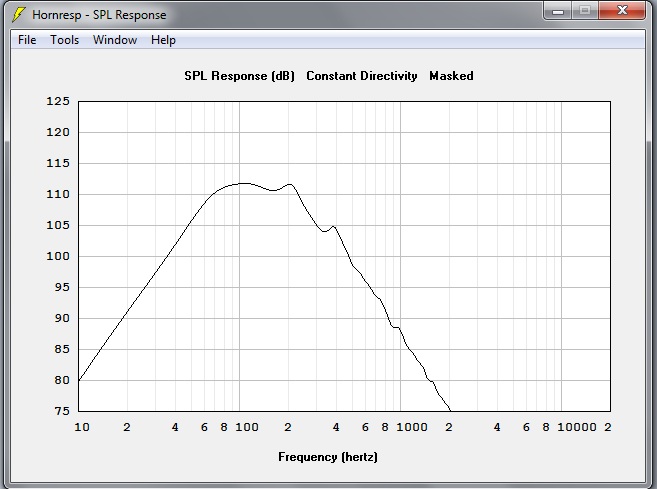The width and height of the screenshot is (657, 489).
Task: Click the SPL curve peak near 100 Hz
Action: (x=243, y=183)
